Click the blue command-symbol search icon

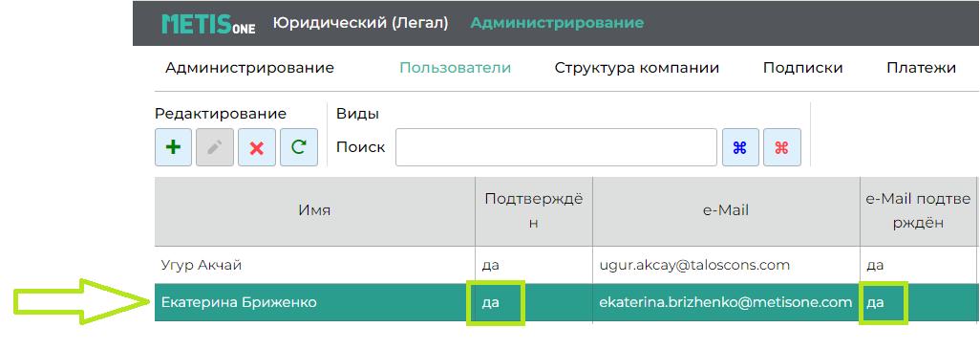[740, 147]
